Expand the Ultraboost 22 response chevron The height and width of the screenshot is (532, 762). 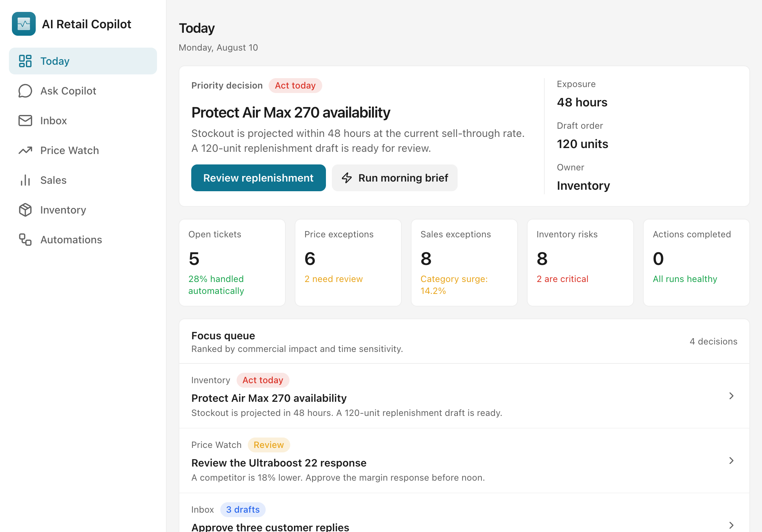tap(731, 461)
